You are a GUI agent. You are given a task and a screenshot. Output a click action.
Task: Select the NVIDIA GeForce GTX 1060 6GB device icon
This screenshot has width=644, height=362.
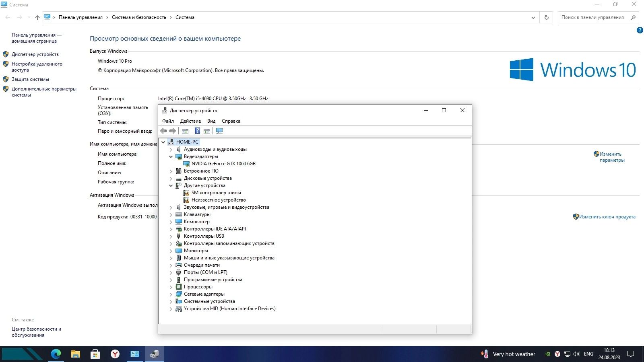point(186,164)
